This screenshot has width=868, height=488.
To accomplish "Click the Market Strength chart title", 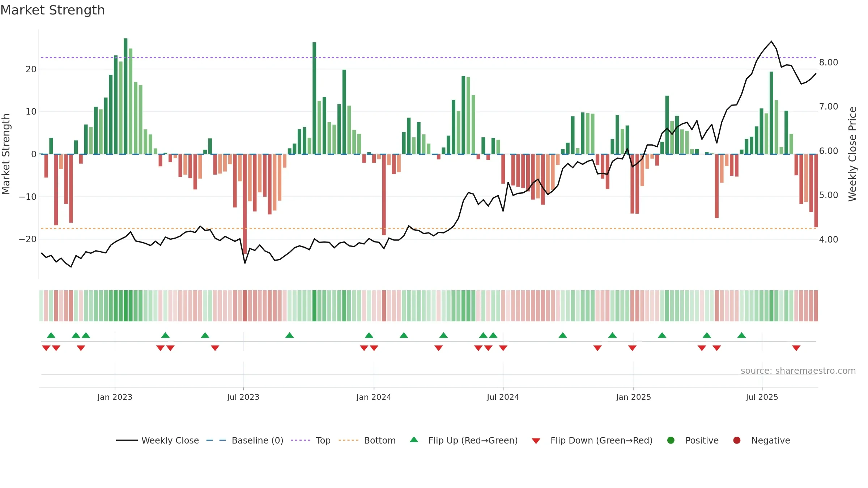I will (52, 10).
